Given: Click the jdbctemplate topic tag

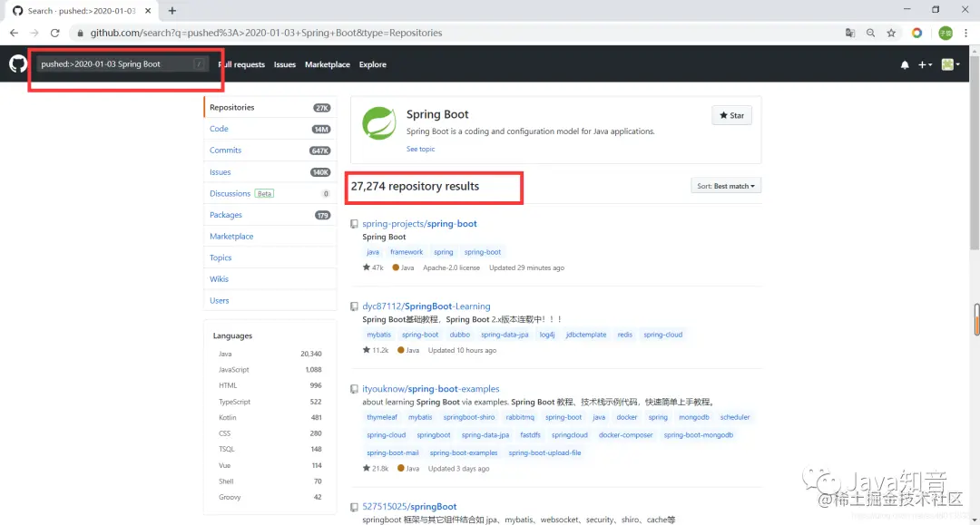Looking at the screenshot, I should point(585,335).
